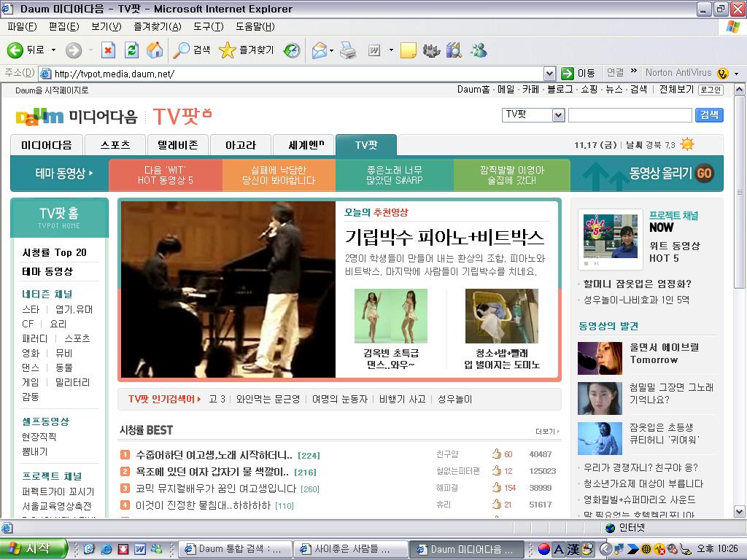Click the 와인먹는 문근영 popular search term

coord(268,399)
